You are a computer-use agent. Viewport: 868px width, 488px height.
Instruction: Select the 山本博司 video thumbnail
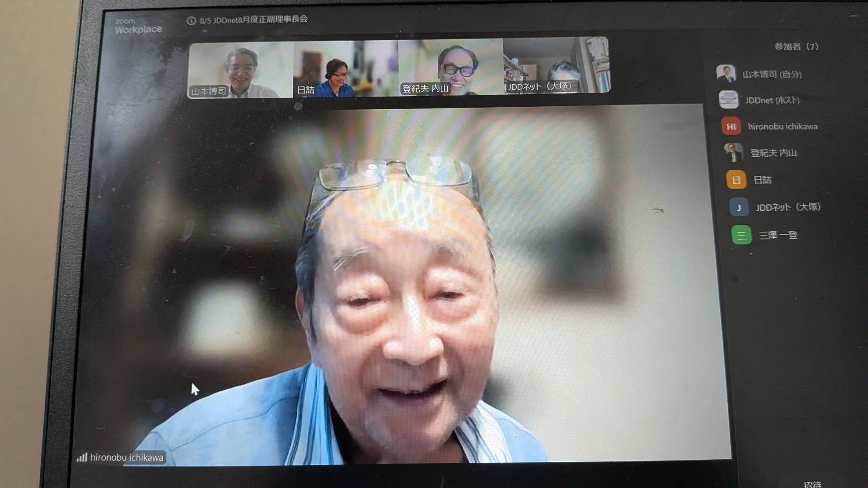click(241, 69)
